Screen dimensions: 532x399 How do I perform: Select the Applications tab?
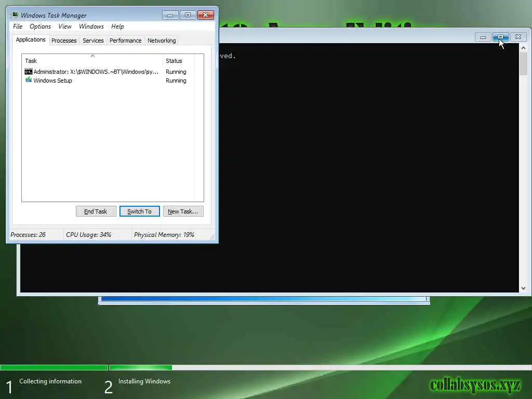coord(31,39)
